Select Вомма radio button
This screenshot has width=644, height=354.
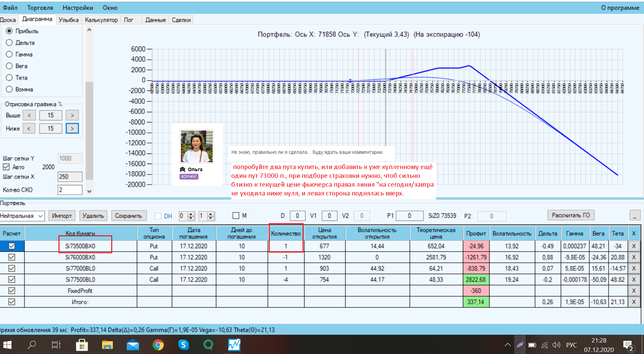pos(9,89)
